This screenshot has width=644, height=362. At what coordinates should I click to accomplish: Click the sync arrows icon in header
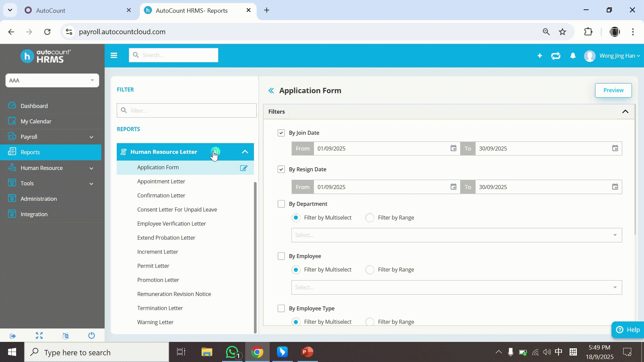(556, 56)
